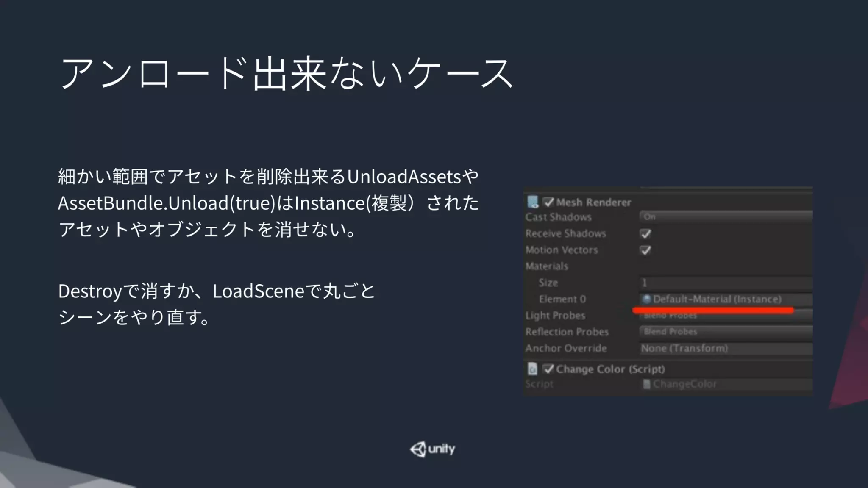This screenshot has height=488, width=868.
Task: Click the Receive Shadows label
Action: point(566,233)
